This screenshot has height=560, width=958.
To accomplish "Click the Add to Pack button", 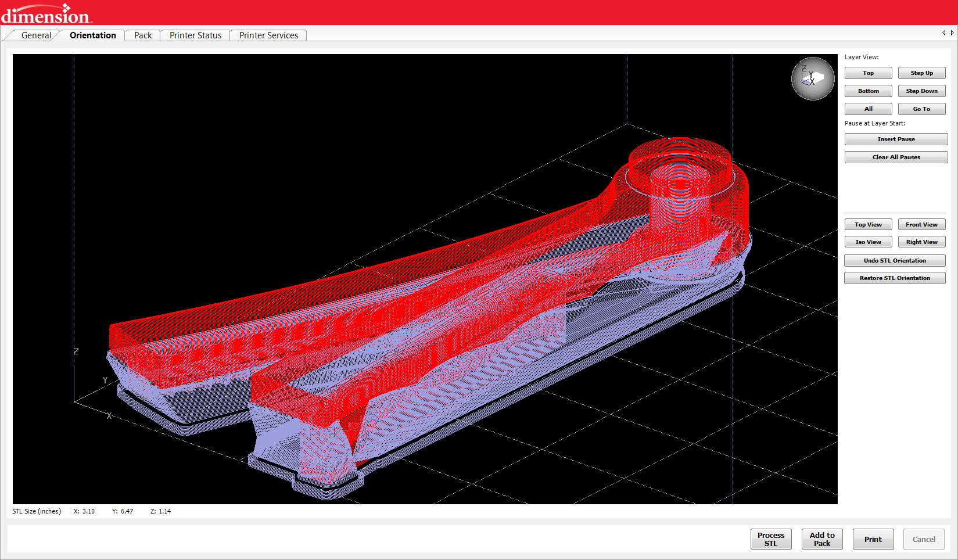I will pyautogui.click(x=822, y=539).
